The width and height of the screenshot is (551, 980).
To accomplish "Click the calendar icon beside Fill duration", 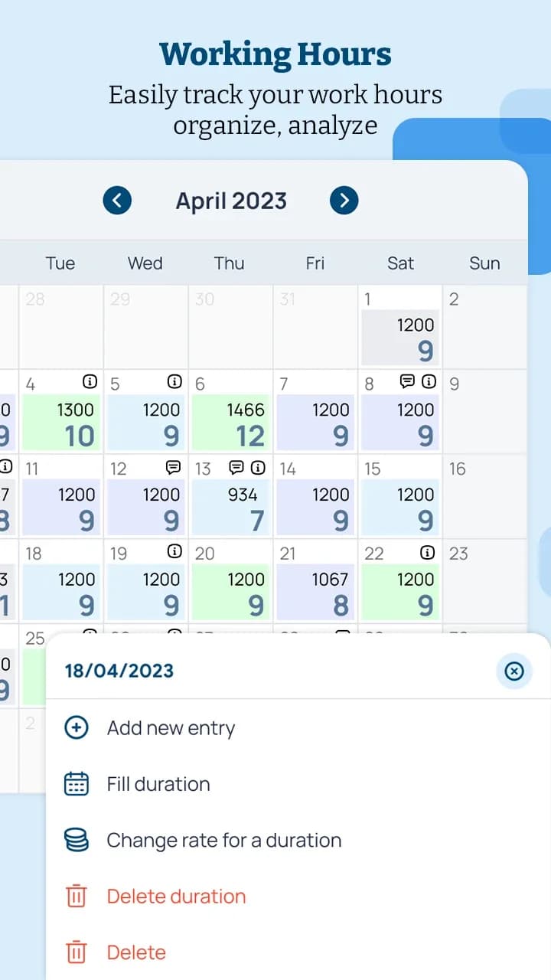I will tap(76, 783).
